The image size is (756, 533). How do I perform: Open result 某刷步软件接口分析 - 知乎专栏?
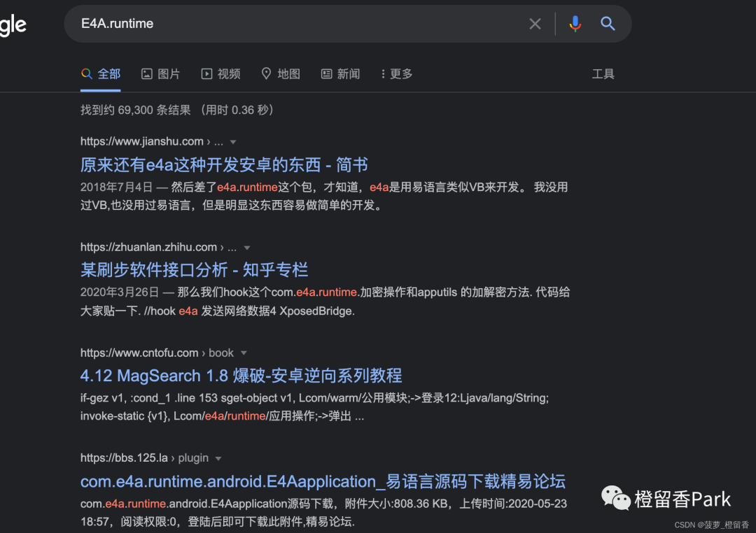(194, 270)
